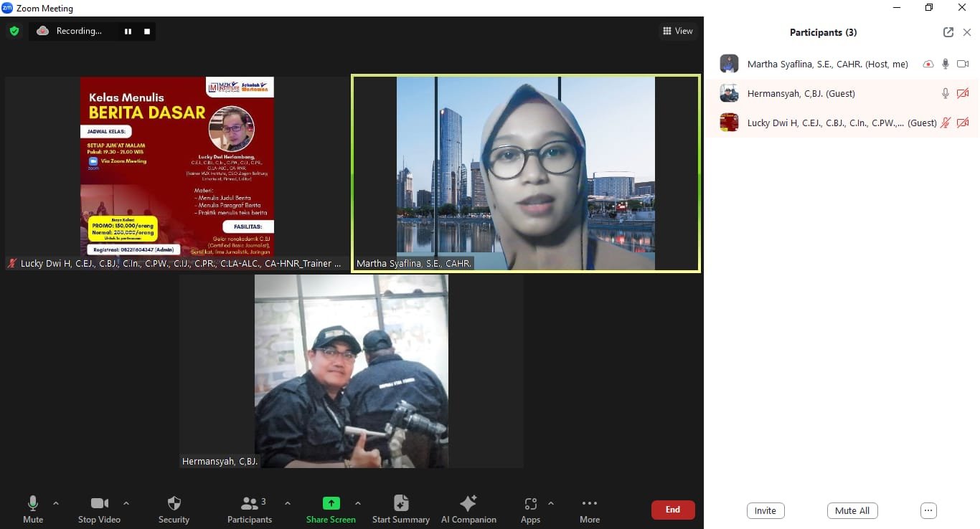The height and width of the screenshot is (529, 980).
Task: Stop Video camera button
Action: pyautogui.click(x=99, y=510)
